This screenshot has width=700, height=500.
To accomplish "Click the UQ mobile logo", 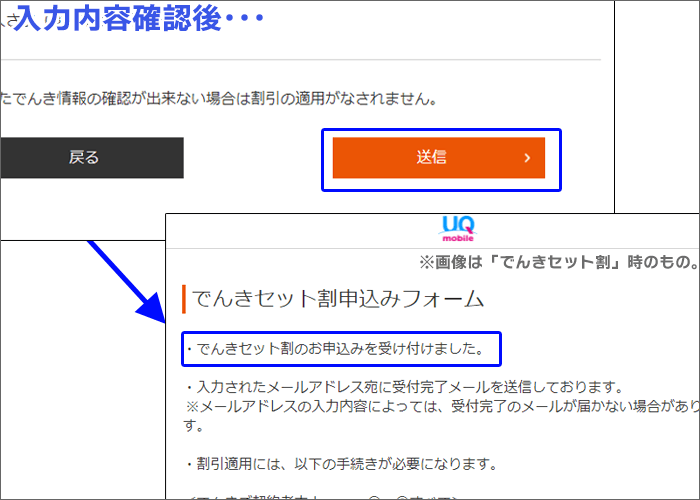I will tap(458, 229).
